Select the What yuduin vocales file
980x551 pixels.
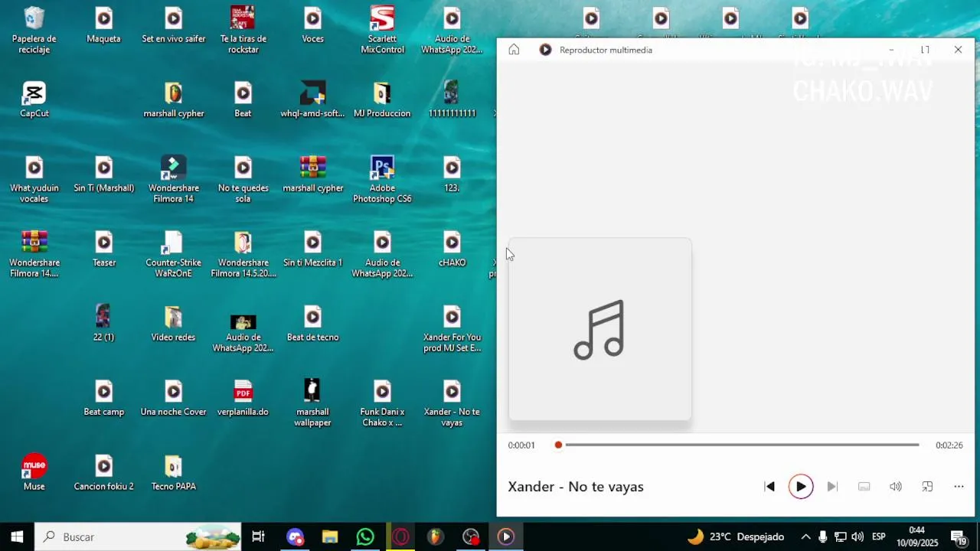(x=34, y=180)
